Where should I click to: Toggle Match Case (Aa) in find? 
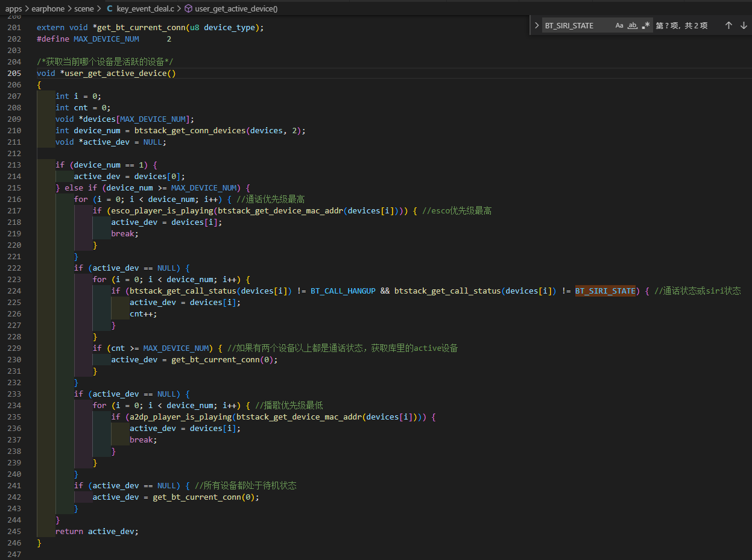(x=619, y=25)
